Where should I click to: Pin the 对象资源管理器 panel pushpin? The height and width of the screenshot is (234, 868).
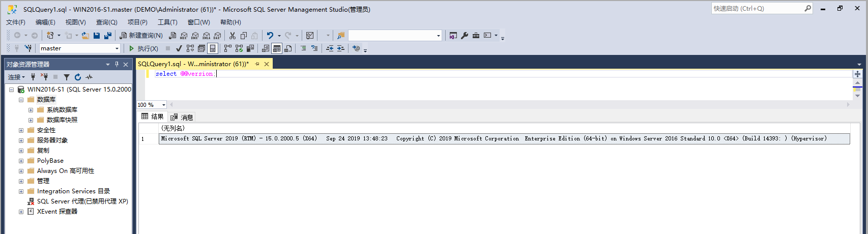point(117,64)
